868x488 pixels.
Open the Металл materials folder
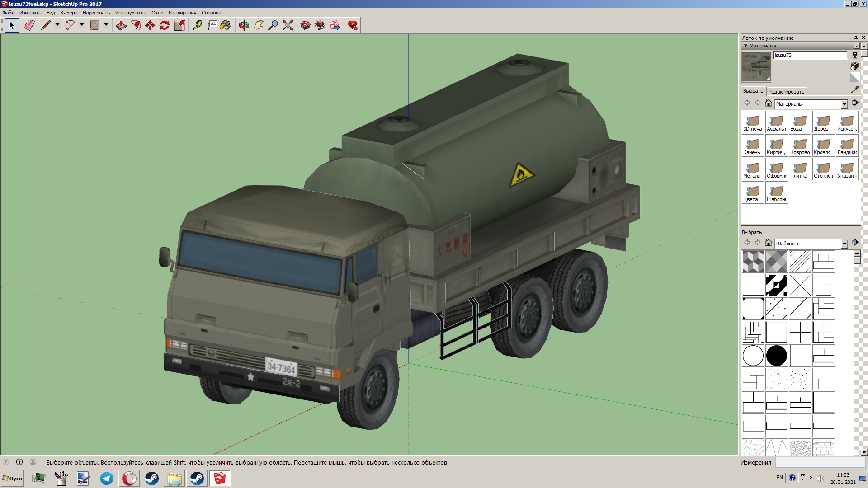pyautogui.click(x=753, y=169)
